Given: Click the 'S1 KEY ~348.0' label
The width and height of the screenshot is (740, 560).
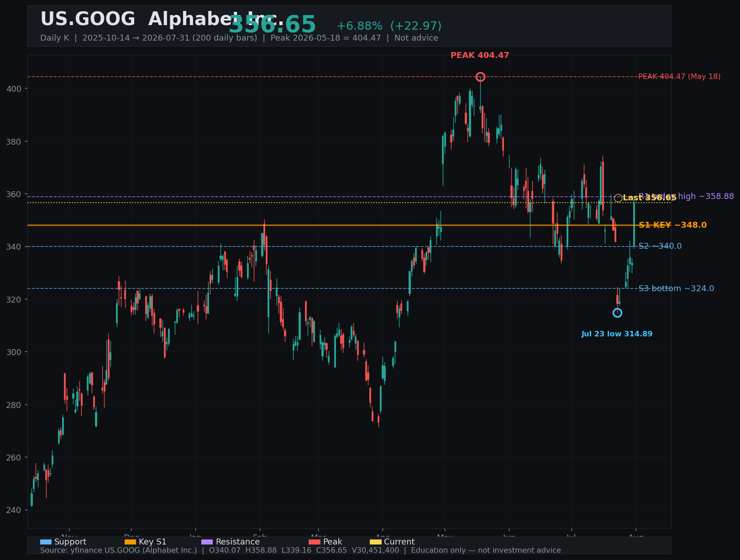Looking at the screenshot, I should click(x=672, y=225).
